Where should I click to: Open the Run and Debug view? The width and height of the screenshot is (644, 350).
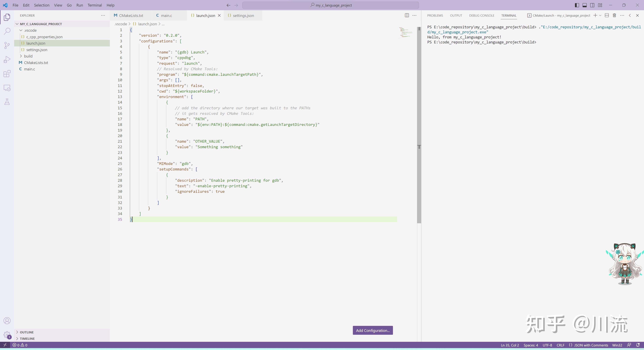(7, 59)
